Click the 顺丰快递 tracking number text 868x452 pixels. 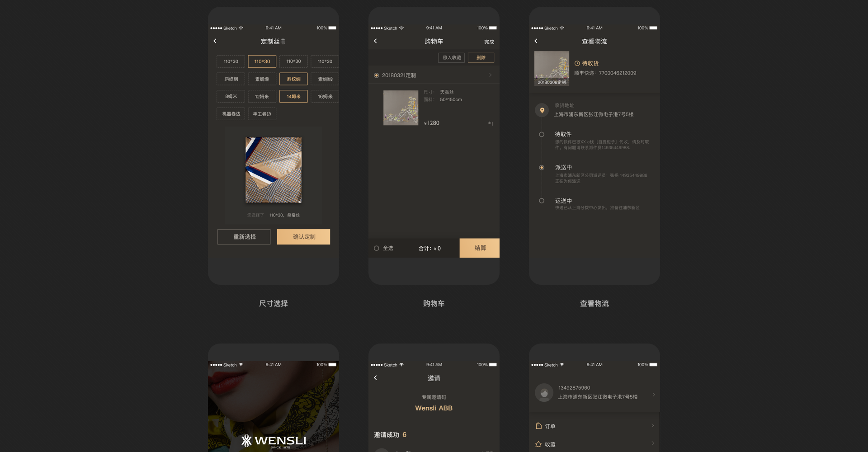(605, 73)
